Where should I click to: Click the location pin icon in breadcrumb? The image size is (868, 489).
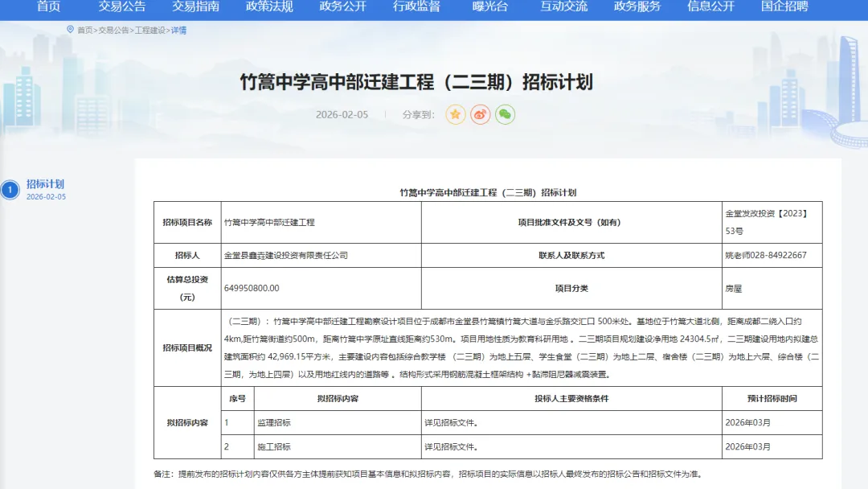70,30
